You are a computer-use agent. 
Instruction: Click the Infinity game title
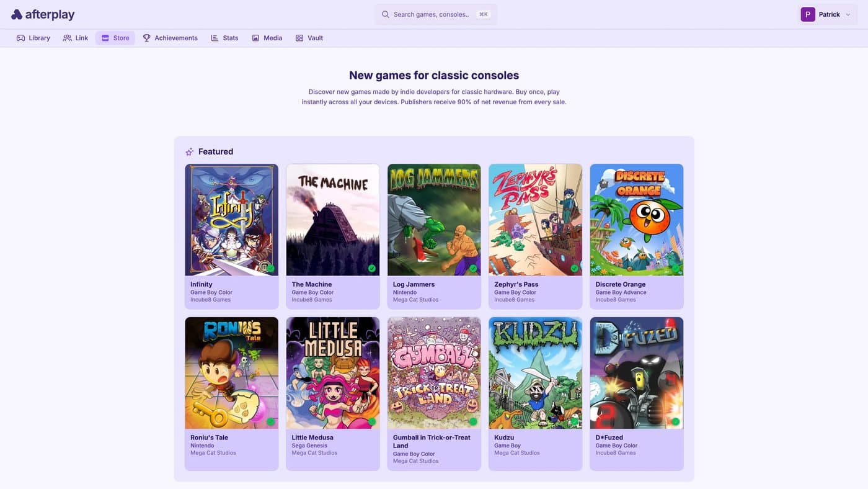point(201,284)
